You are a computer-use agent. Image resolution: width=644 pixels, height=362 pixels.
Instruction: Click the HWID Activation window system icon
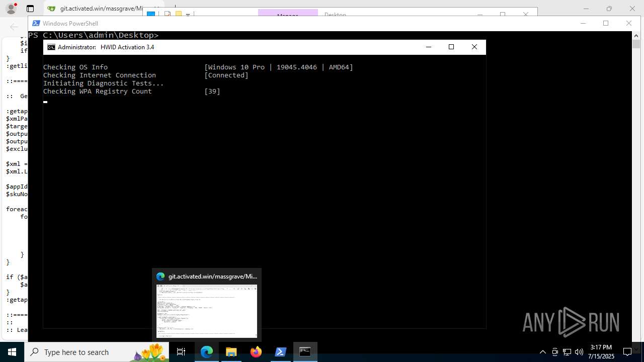(x=51, y=47)
